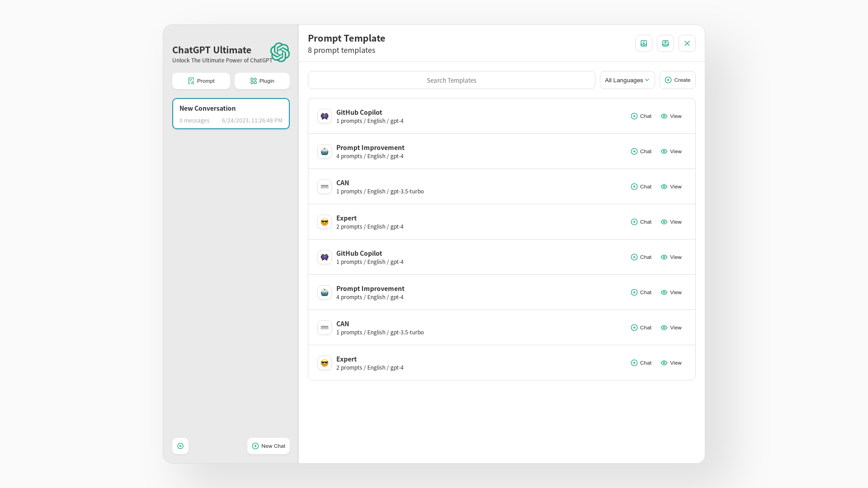Click the avatar icon of the first GitHub Copilot template
Viewport: 868px width, 488px height.
pyautogui.click(x=325, y=116)
